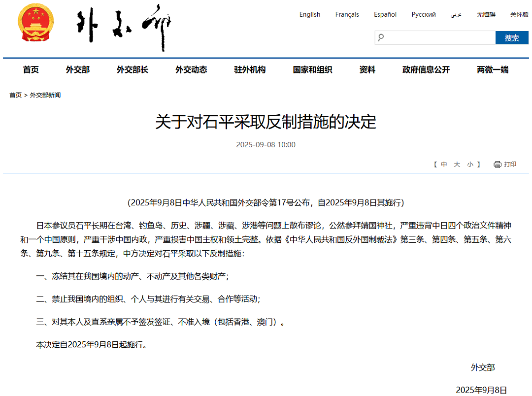Open the 资料 navigation menu item
The image size is (532, 396).
(367, 69)
